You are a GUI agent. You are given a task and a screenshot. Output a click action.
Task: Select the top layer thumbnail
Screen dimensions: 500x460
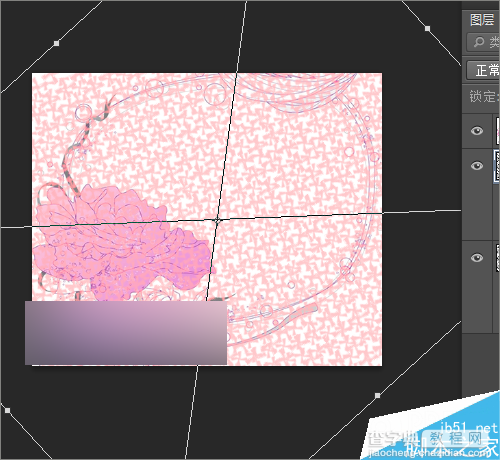[x=498, y=131]
